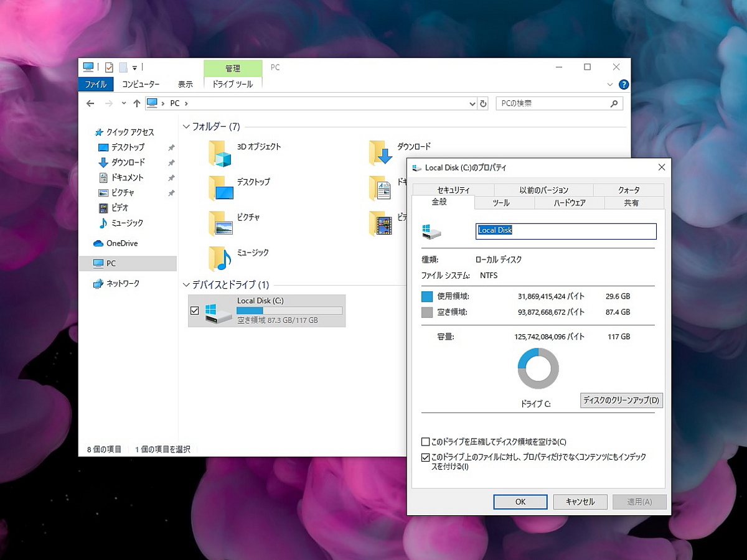Click the 全般 tab
Image resolution: width=747 pixels, height=560 pixels.
[443, 202]
